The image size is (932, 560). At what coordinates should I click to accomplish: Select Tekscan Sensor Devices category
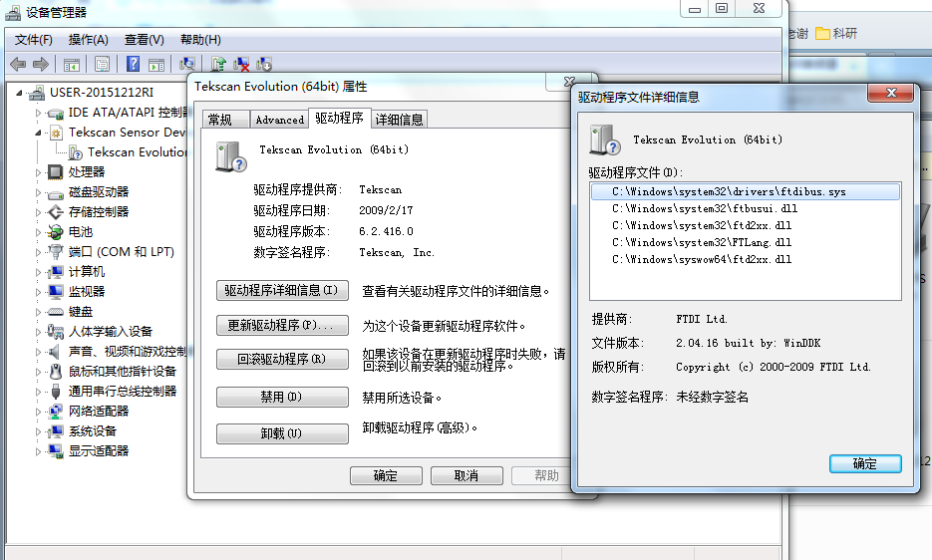pyautogui.click(x=128, y=132)
